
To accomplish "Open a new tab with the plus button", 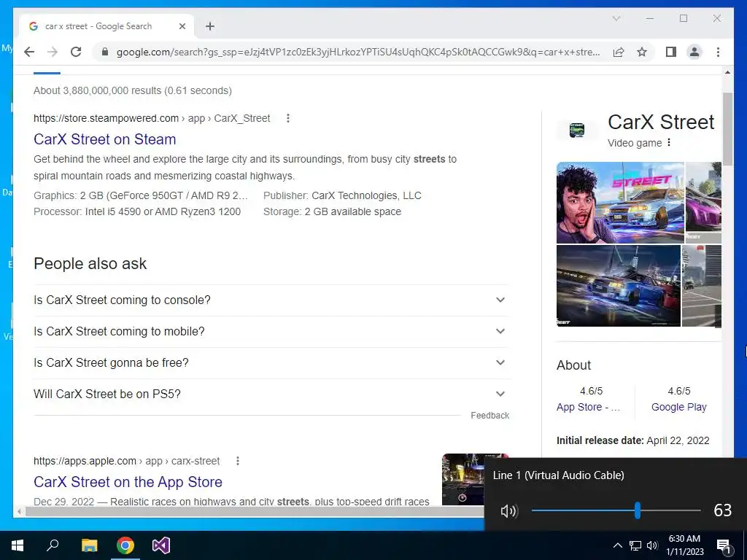I will [x=210, y=26].
